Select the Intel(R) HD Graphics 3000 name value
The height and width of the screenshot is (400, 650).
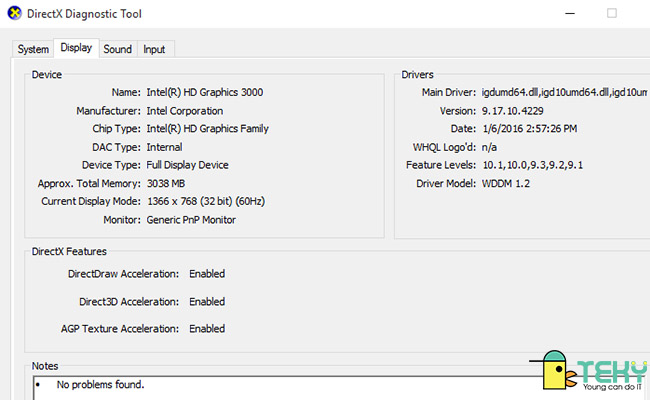(205, 92)
